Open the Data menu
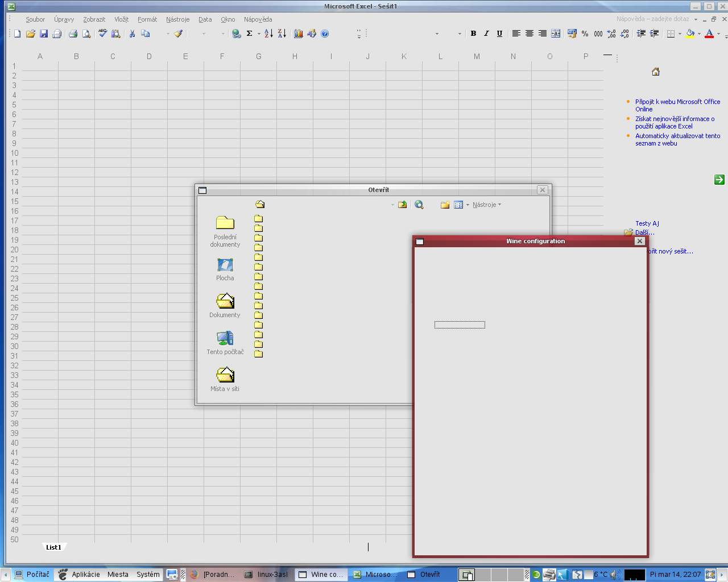 tap(205, 19)
